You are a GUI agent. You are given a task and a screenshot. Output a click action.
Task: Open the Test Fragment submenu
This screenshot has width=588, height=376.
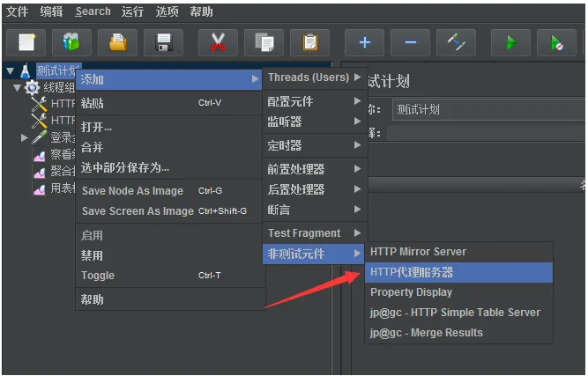315,233
